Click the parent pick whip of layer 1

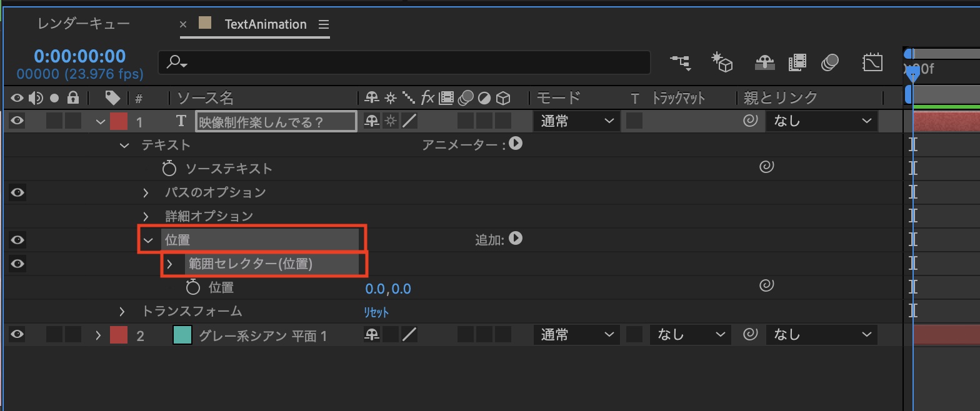(750, 120)
